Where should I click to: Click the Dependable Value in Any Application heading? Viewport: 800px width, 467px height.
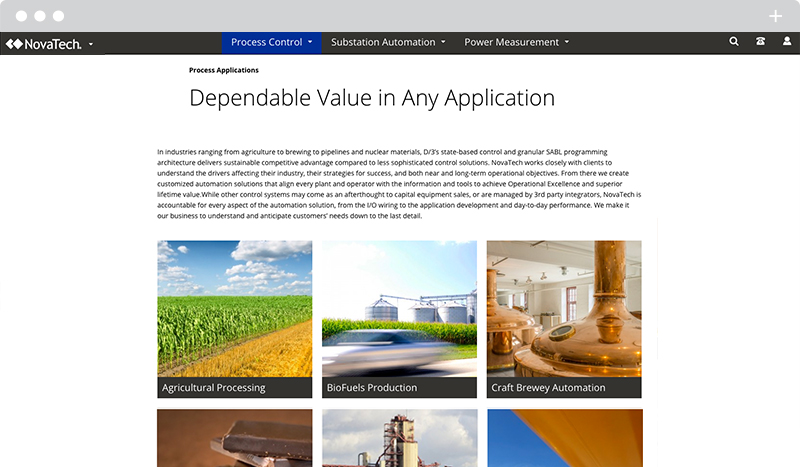tap(372, 99)
